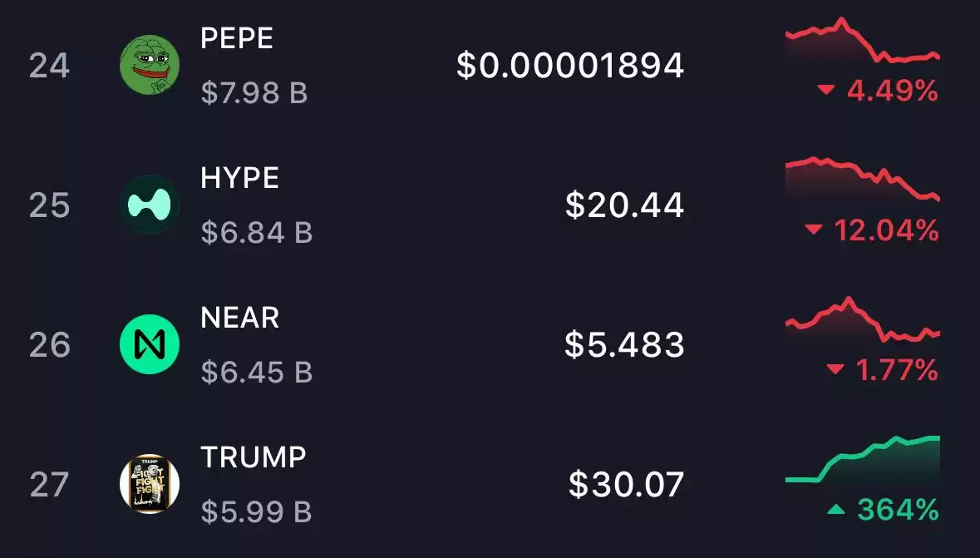The image size is (980, 558).
Task: Click the HYPE price $20.44
Action: [624, 205]
